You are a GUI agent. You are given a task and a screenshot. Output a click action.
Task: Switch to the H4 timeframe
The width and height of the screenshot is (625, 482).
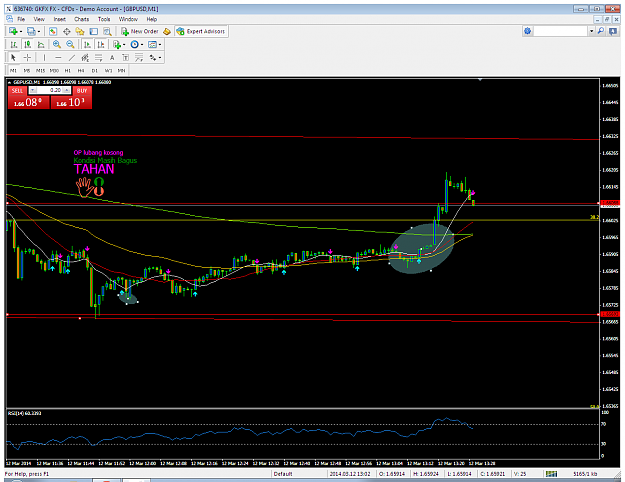[81, 71]
